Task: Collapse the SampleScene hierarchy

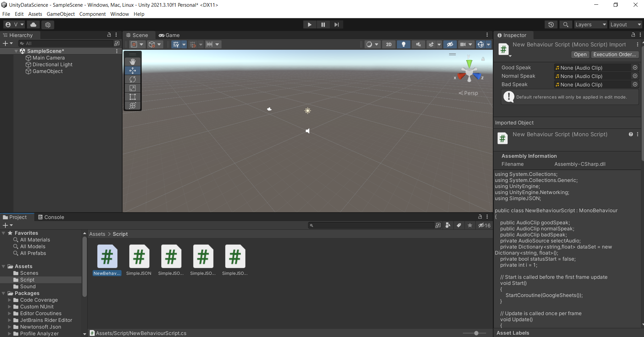Action: 16,51
